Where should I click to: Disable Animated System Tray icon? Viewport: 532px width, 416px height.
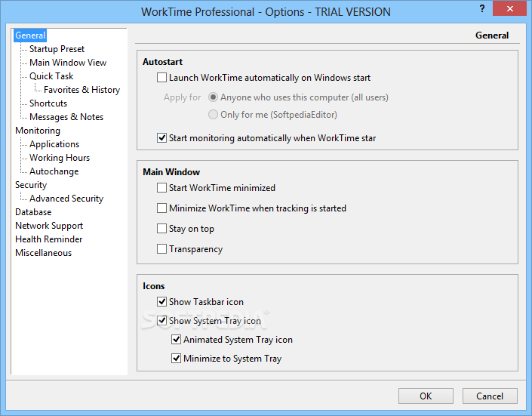coord(176,340)
